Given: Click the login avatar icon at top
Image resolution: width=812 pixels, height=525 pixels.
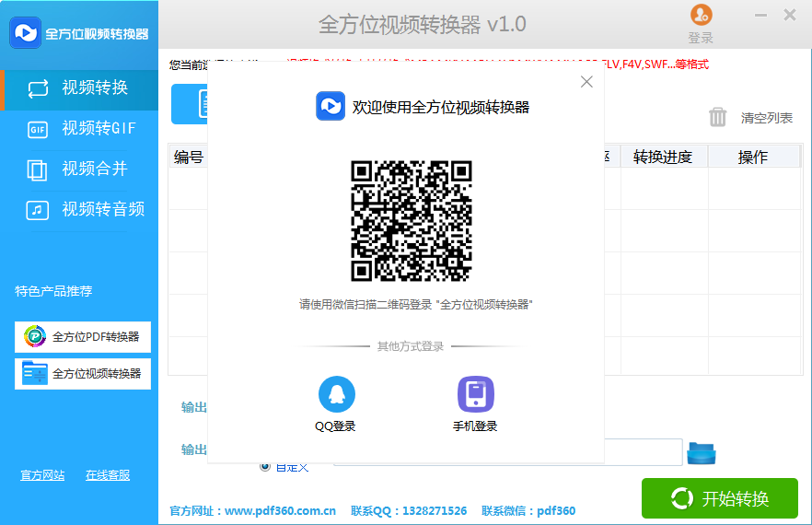Looking at the screenshot, I should (x=701, y=15).
